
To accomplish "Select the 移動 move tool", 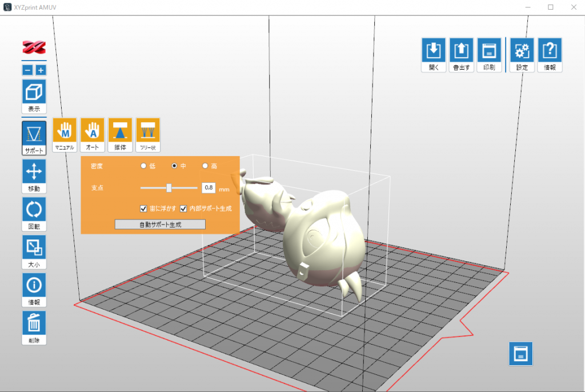I will click(x=34, y=176).
